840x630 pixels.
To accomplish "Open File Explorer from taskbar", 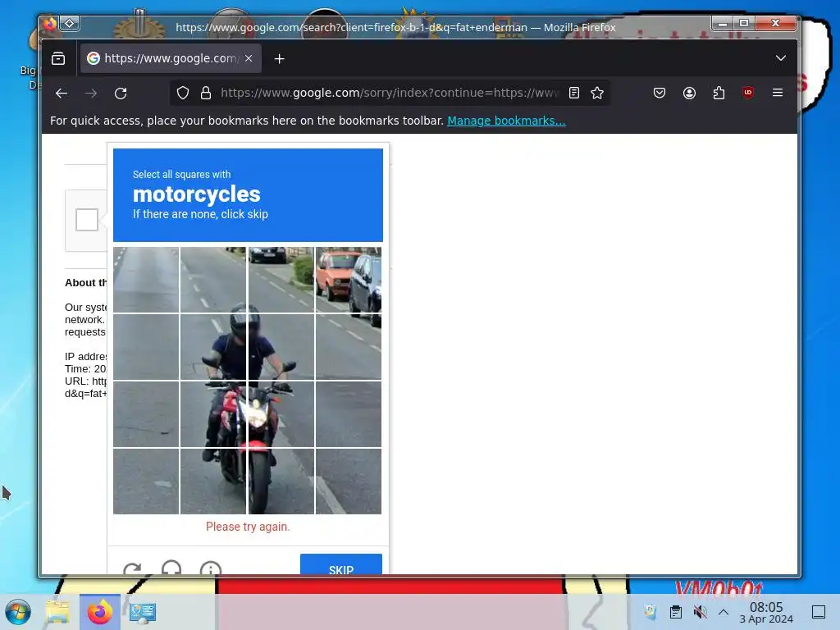I will click(57, 612).
